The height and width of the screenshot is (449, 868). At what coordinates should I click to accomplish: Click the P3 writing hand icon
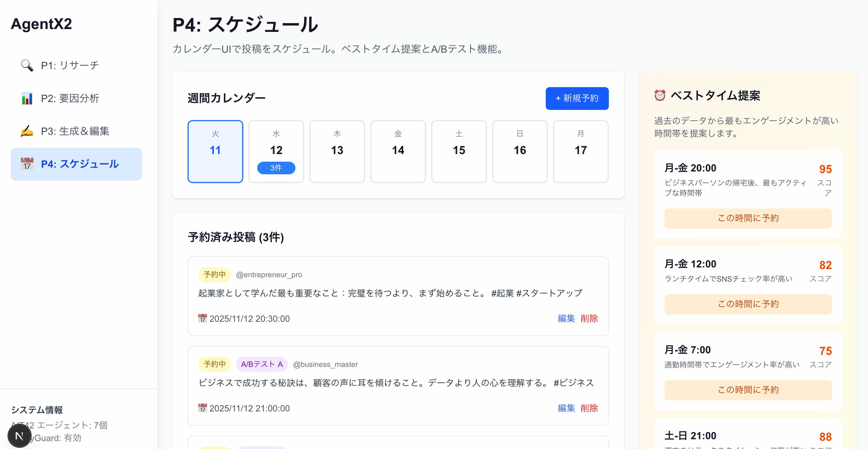point(27,131)
